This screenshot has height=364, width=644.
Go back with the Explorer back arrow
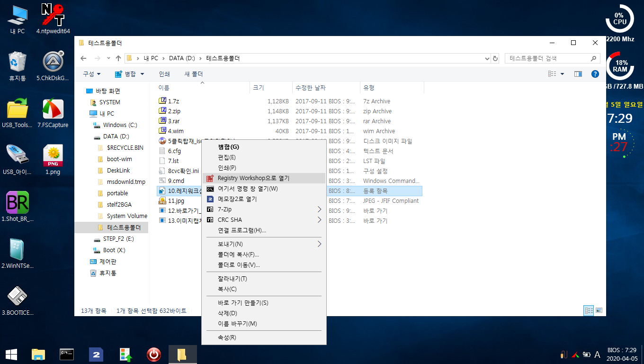[83, 58]
